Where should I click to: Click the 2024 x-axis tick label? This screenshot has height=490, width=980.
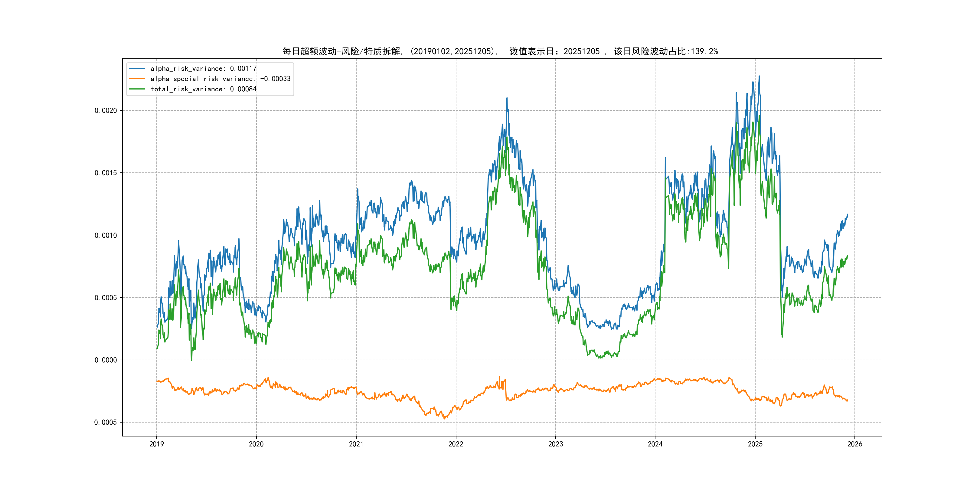pos(655,444)
